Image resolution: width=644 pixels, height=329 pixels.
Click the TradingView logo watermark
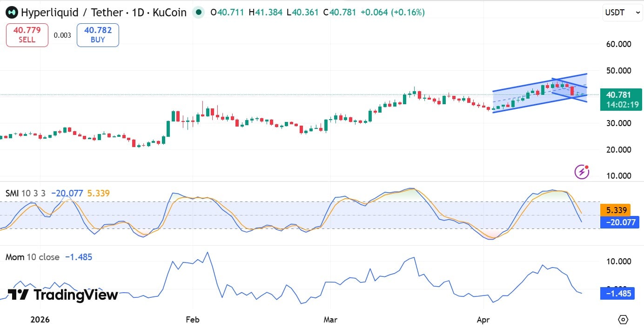point(60,295)
